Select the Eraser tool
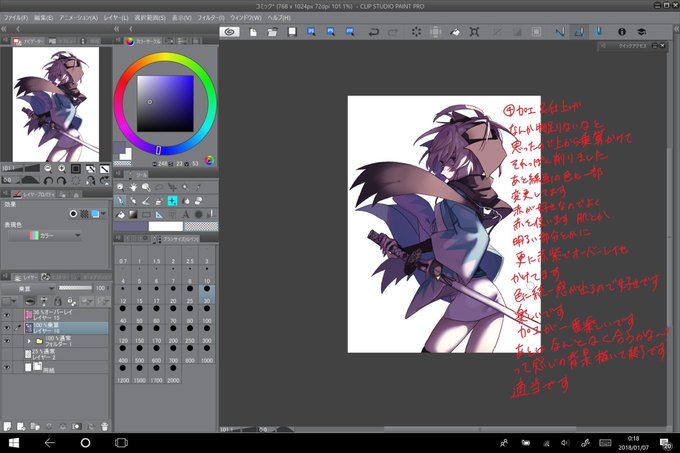The image size is (680, 453). click(199, 201)
